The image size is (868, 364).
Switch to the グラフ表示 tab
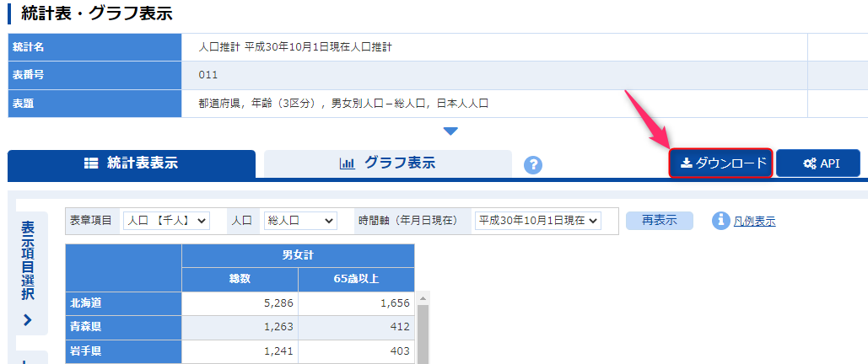pos(387,163)
